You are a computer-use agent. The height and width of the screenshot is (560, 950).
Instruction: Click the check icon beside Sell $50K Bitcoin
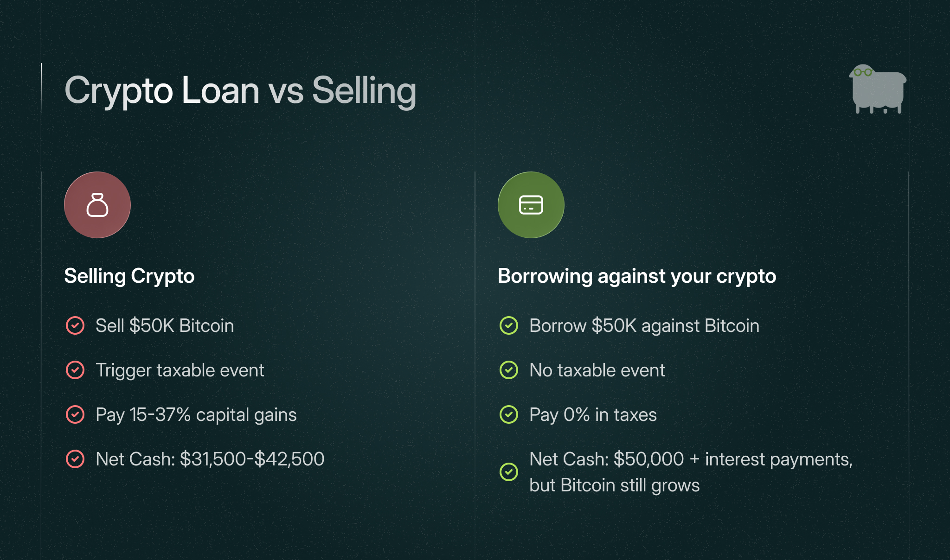coord(75,325)
